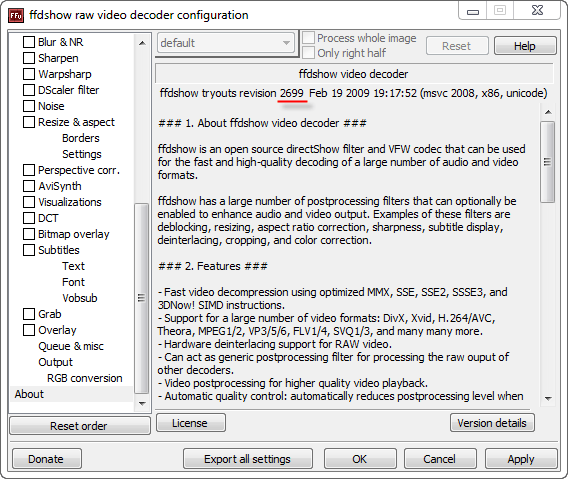
Task: Click filter list scroll down arrow
Action: coord(142,403)
